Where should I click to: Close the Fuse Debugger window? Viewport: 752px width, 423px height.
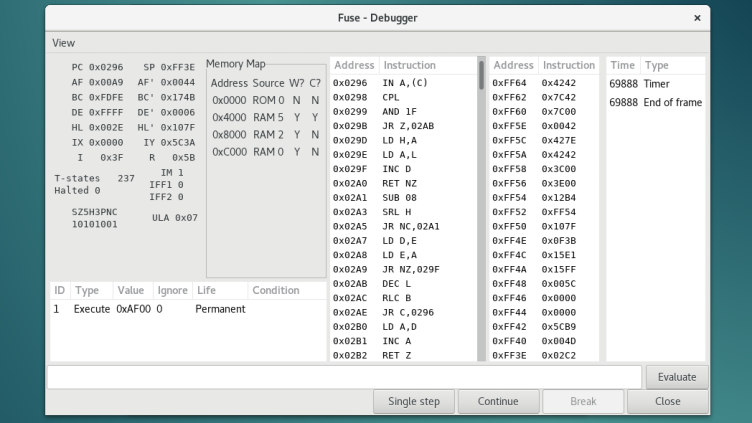[697, 18]
